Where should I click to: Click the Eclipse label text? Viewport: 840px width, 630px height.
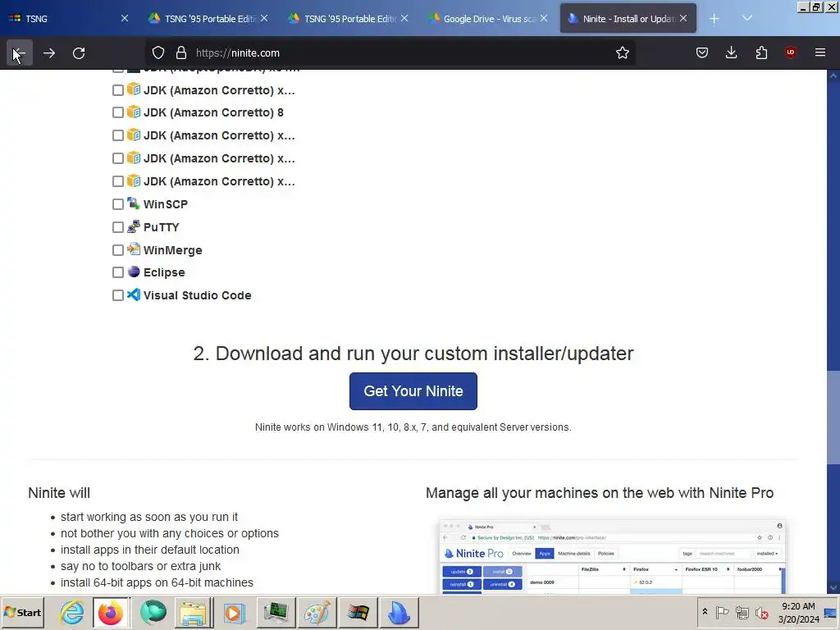click(x=164, y=272)
